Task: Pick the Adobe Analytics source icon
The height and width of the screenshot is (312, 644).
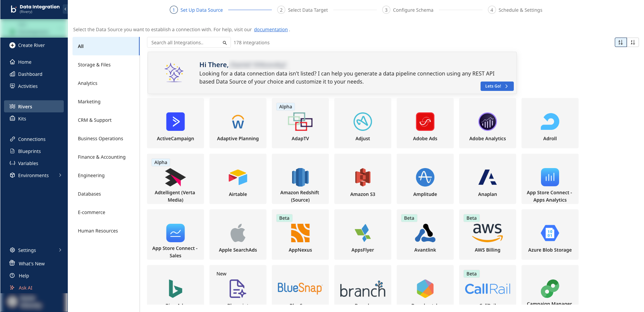Action: (x=487, y=121)
